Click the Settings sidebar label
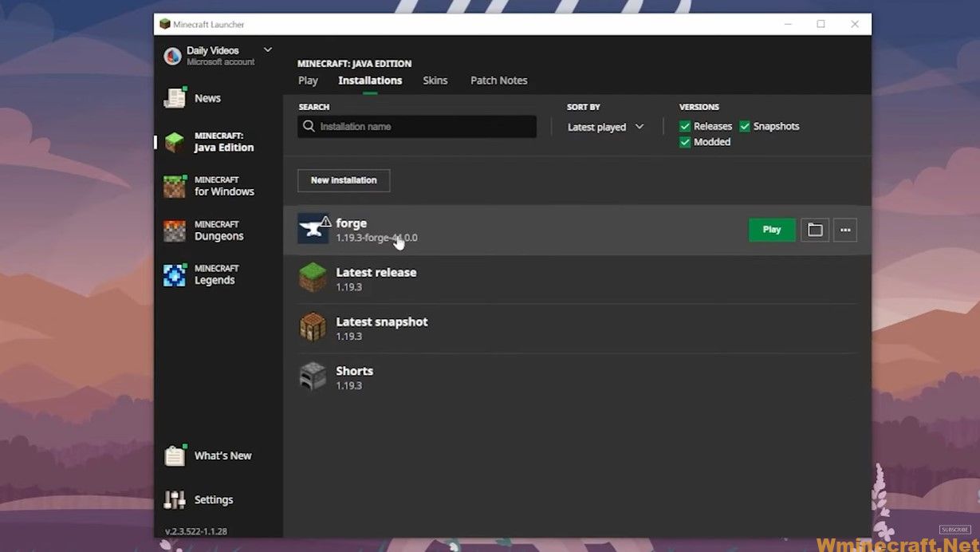This screenshot has height=552, width=980. (x=214, y=500)
